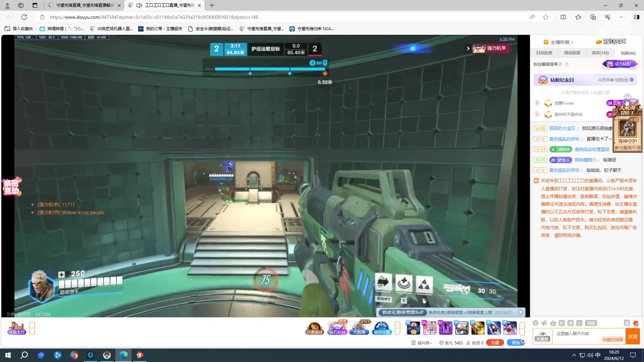This screenshot has height=362, width=644.
Task: Refresh the current browser page
Action: click(24, 17)
